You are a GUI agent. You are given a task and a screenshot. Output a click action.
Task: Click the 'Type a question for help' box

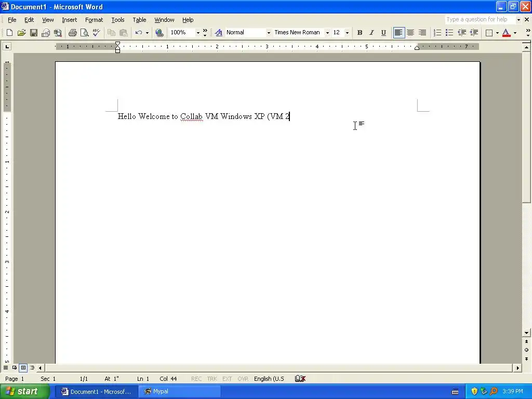[x=480, y=19]
